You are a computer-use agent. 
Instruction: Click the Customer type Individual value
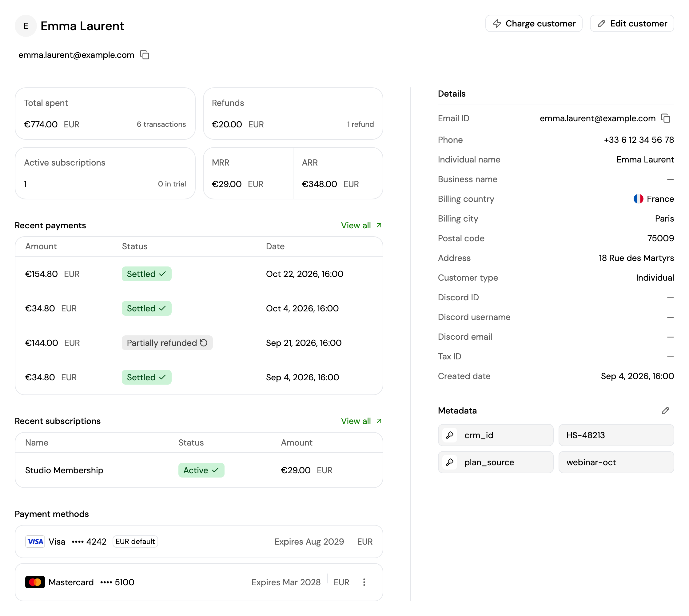tap(655, 278)
